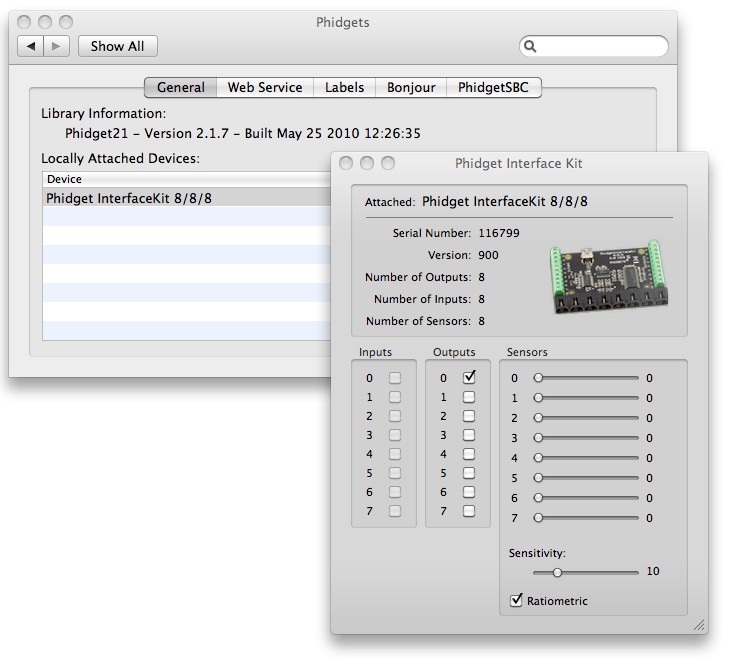Screen dimensions: 735x664
Task: Click the Sensor 3 slider knob
Action: tap(538, 438)
